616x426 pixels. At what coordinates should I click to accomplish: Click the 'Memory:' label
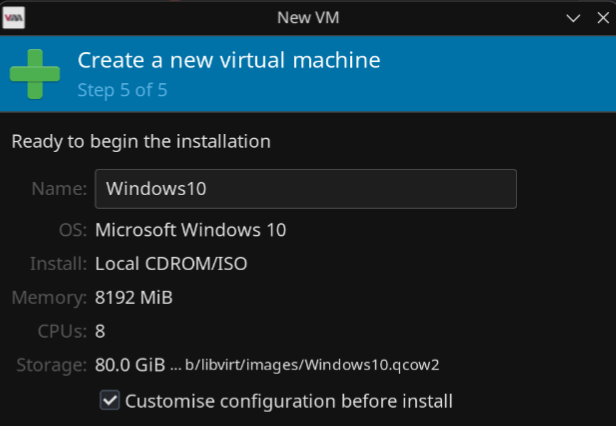(49, 298)
